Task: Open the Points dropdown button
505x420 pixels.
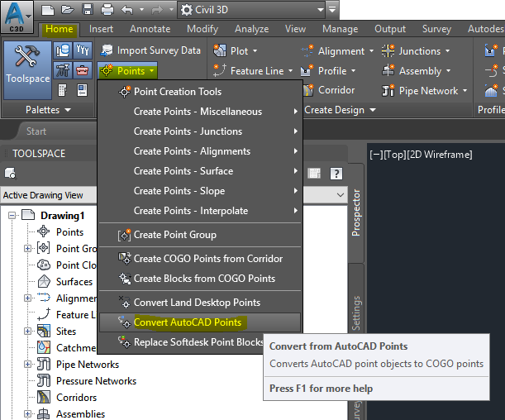Action: (127, 71)
